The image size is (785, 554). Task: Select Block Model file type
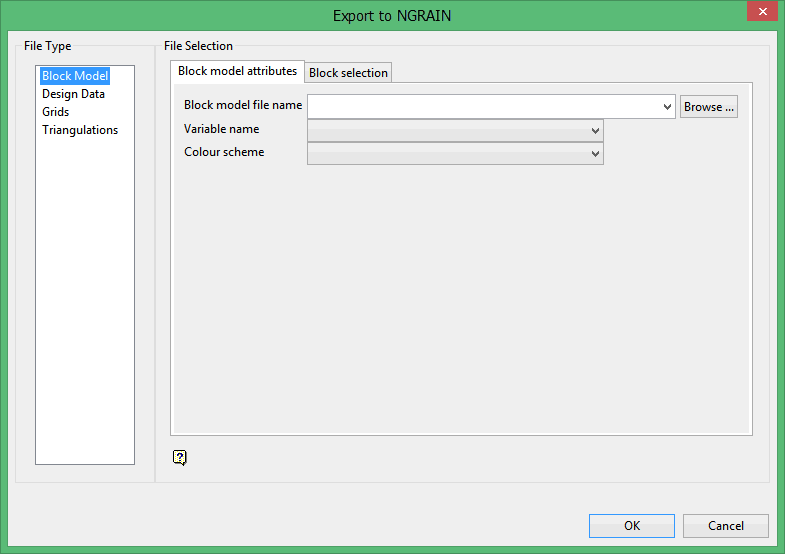click(x=75, y=76)
